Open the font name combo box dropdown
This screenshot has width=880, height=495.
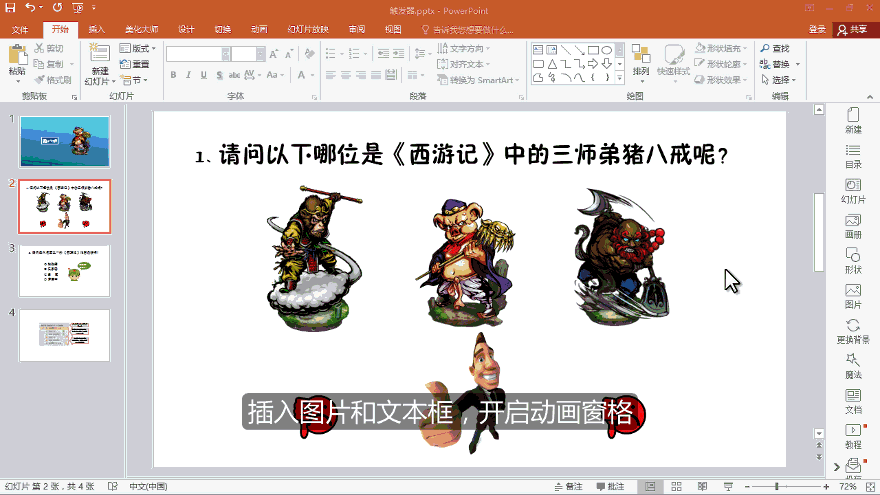coord(226,54)
